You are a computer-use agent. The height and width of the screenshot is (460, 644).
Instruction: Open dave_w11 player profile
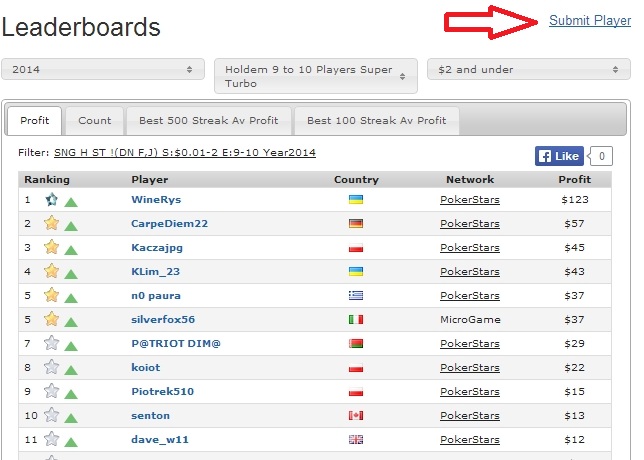[160, 439]
